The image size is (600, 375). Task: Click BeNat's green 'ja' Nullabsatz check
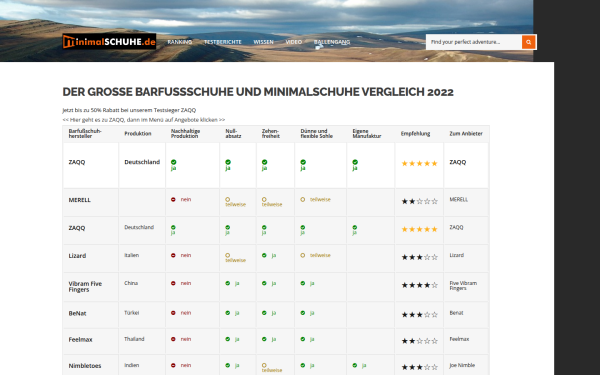coord(227,313)
